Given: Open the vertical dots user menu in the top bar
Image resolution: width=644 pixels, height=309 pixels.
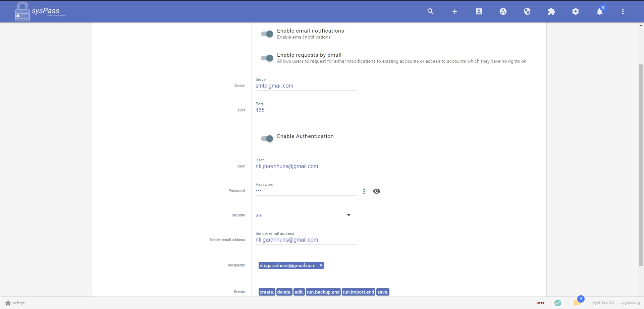Looking at the screenshot, I should [x=623, y=11].
